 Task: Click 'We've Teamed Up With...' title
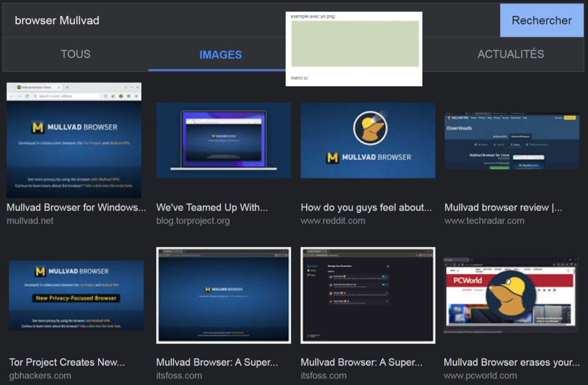click(x=212, y=207)
